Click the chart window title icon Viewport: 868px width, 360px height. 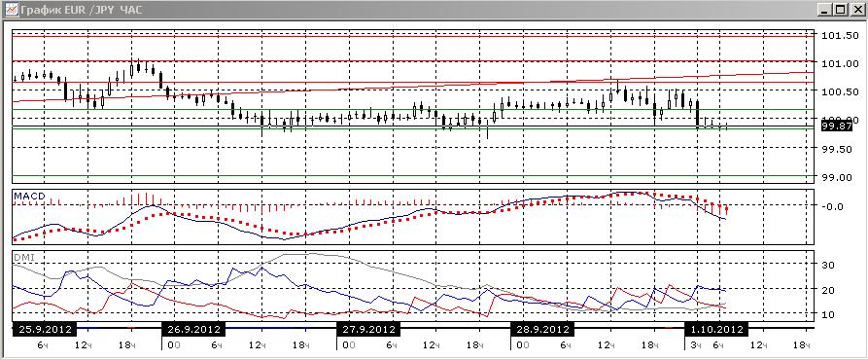pos(11,10)
